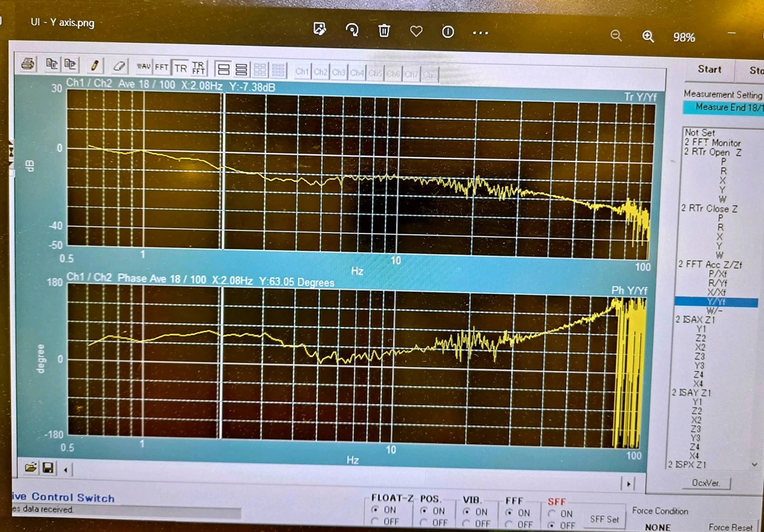Select '2 ISPX Z1' in the measurement list
Screen dimensions: 764x532
tap(687, 465)
